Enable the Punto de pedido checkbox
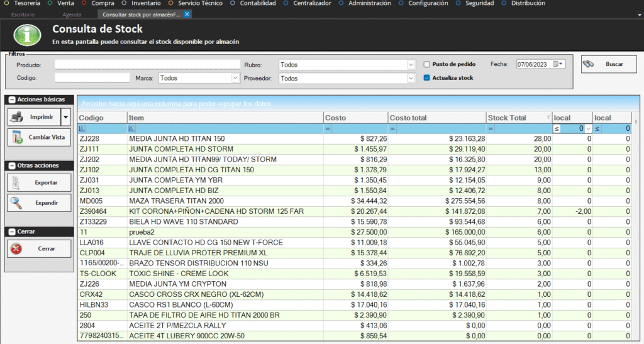Image resolution: width=644 pixels, height=344 pixels. (x=427, y=64)
